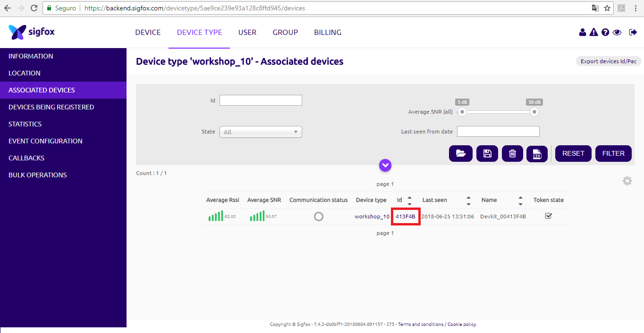The width and height of the screenshot is (644, 333).
Task: Select LOCATION in sidebar
Action: (63, 73)
